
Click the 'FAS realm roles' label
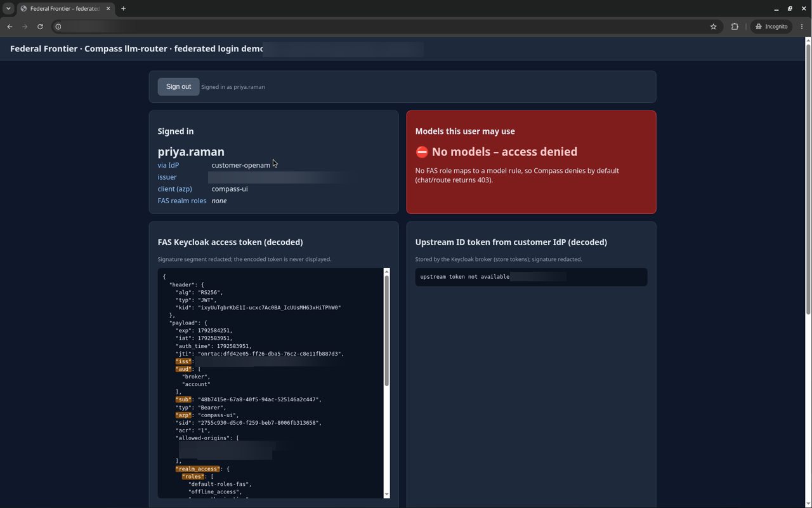tap(182, 201)
